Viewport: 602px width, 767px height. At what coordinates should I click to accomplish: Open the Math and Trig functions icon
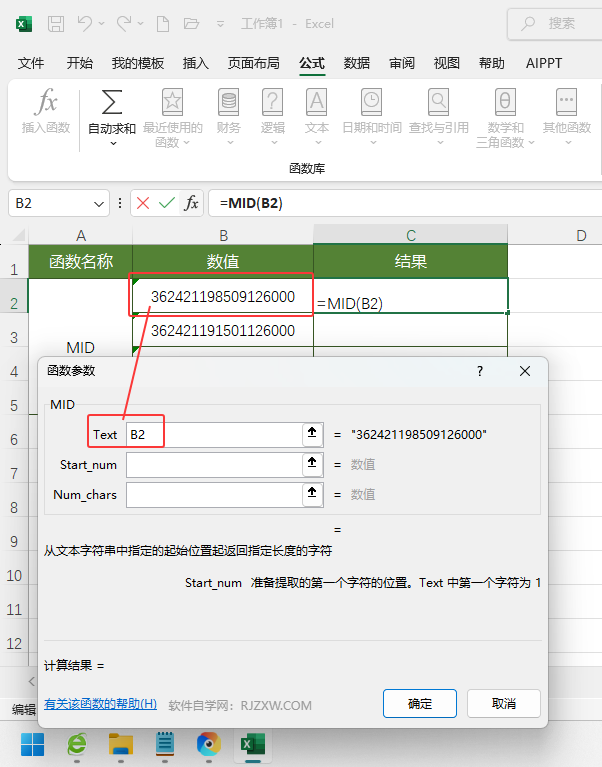coord(505,102)
